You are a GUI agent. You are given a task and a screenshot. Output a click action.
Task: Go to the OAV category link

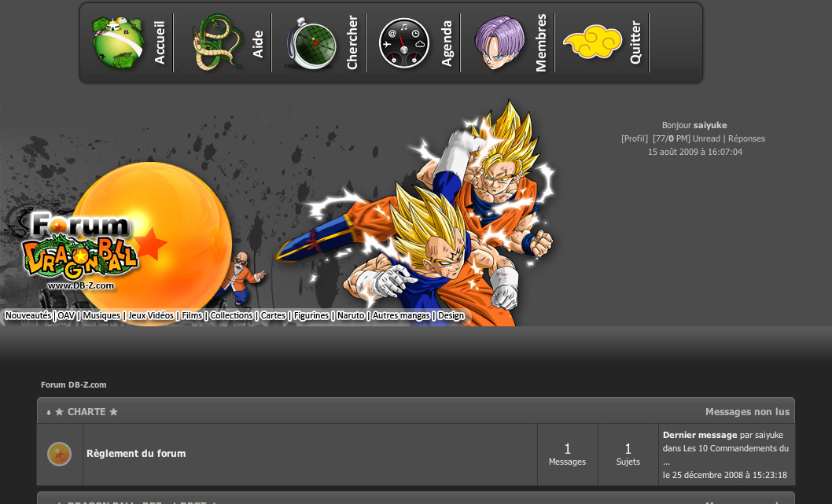66,315
